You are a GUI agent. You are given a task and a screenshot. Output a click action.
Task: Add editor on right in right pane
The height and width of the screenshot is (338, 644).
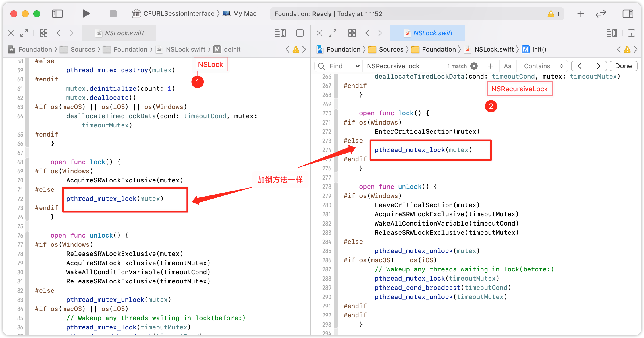coord(631,33)
